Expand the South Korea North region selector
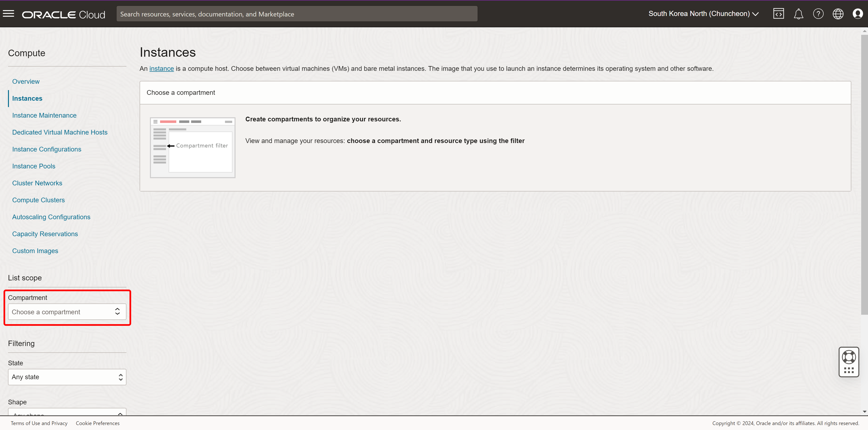 pyautogui.click(x=703, y=14)
